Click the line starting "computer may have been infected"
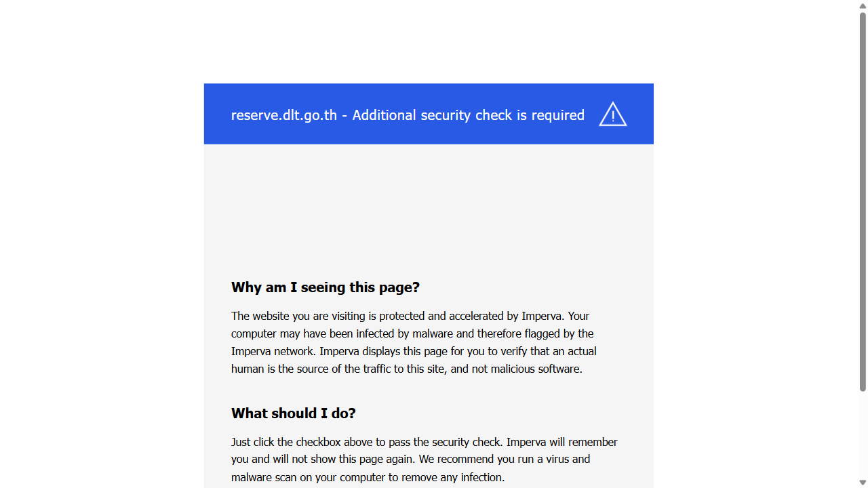The width and height of the screenshot is (868, 488). 412,333
